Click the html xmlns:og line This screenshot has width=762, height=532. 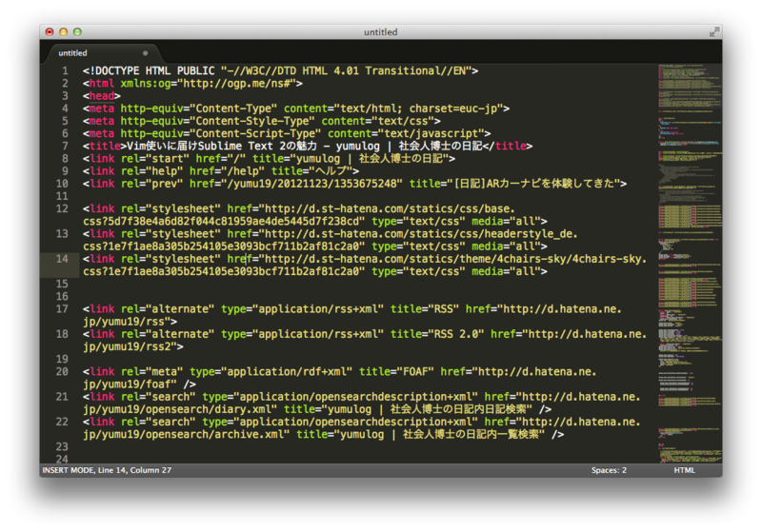tap(192, 84)
